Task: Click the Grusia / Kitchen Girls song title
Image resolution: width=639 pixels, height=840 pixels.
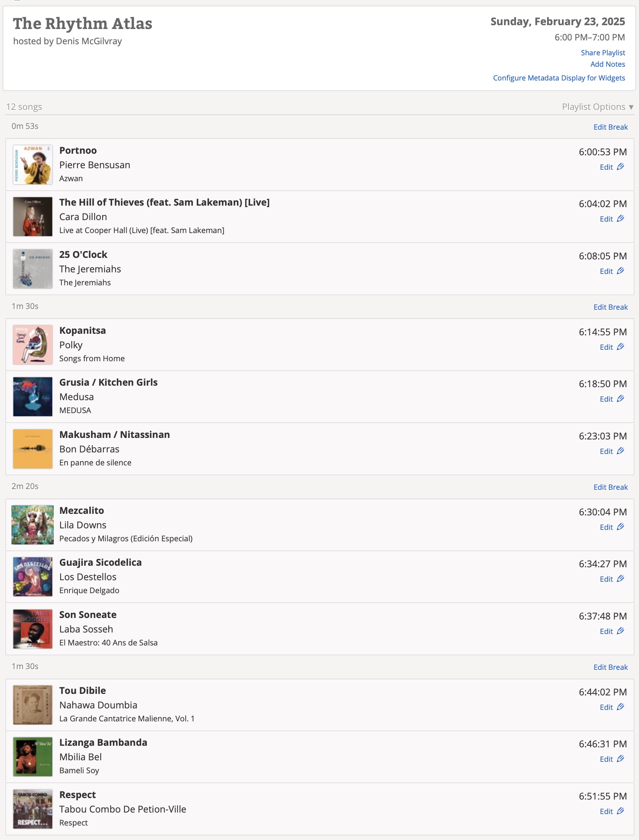Action: tap(108, 382)
